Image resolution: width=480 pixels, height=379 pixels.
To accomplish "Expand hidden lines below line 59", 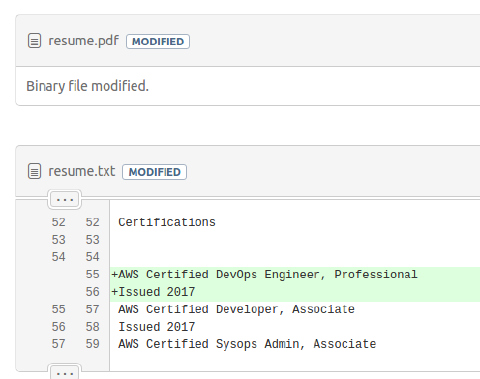I will coord(65,373).
